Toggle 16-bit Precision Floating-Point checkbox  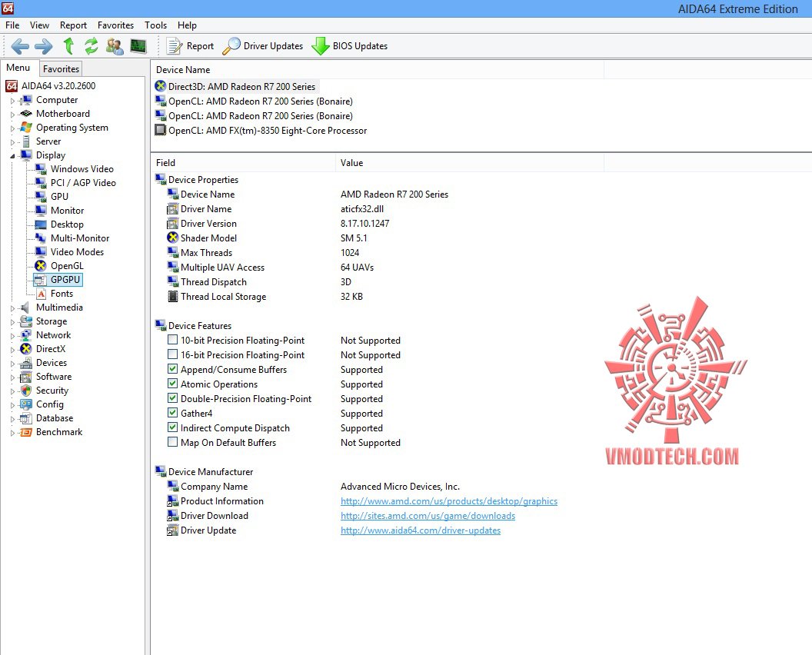pyautogui.click(x=172, y=354)
